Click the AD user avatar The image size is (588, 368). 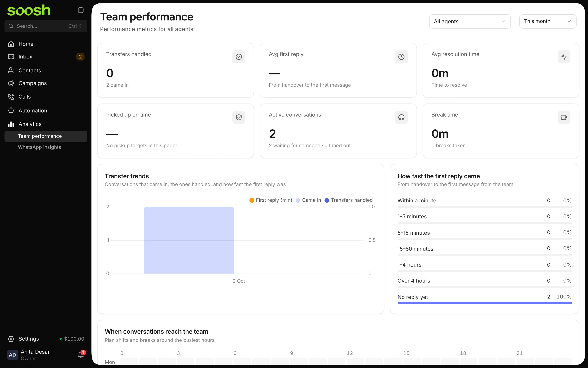[x=12, y=355]
